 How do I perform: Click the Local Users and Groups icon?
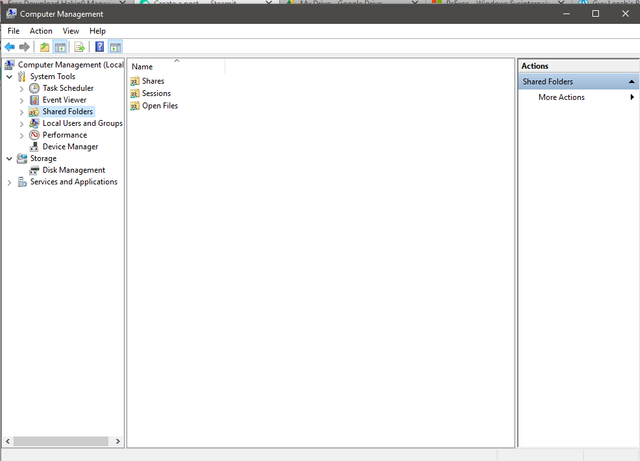pos(34,123)
